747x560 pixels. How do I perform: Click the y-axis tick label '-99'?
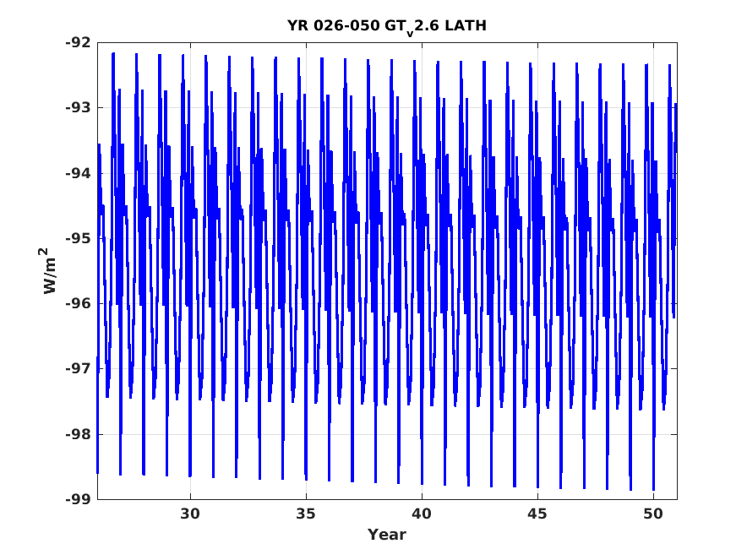coord(78,499)
